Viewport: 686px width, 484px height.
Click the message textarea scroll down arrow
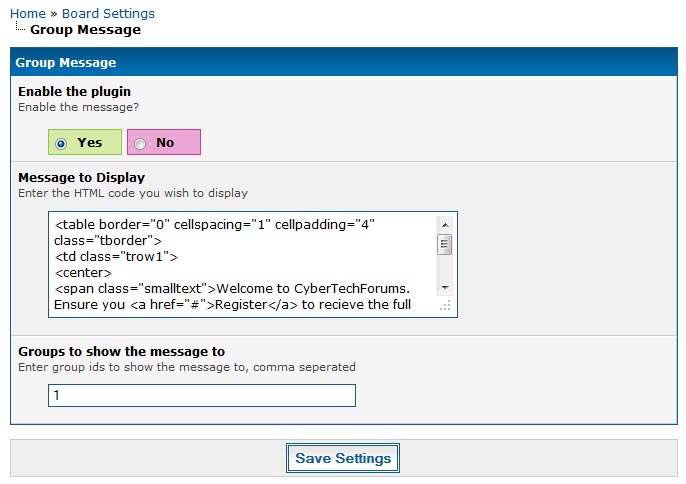click(445, 288)
